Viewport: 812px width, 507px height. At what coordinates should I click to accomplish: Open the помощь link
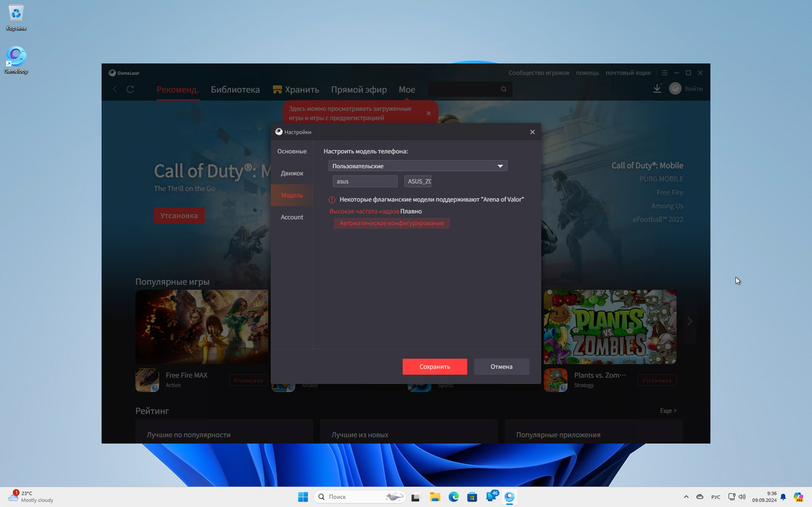click(587, 73)
